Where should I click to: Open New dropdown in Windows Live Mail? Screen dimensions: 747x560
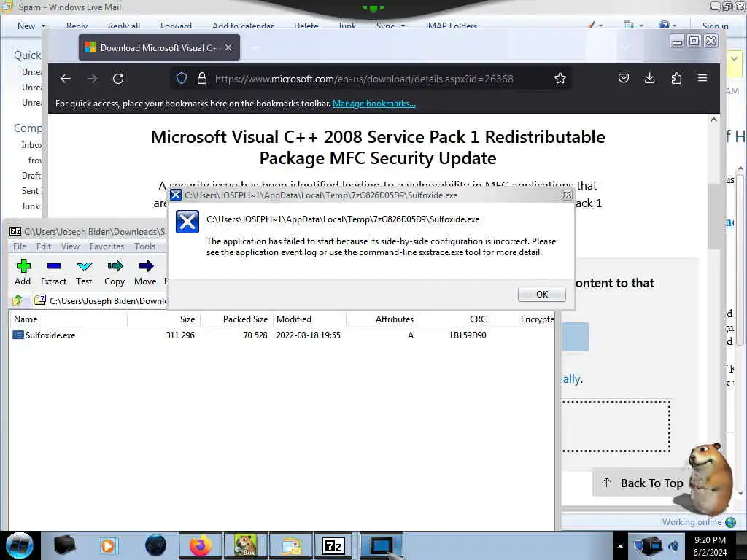(x=43, y=26)
